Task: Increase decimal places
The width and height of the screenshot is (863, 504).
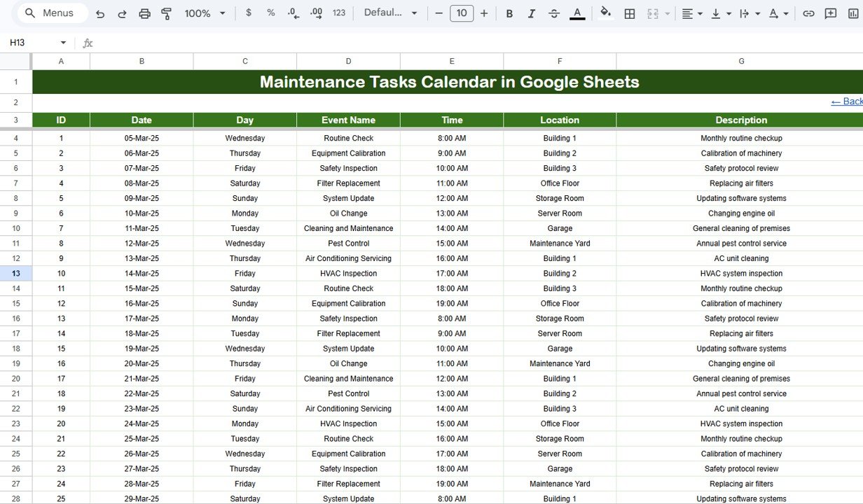Action: pos(316,13)
